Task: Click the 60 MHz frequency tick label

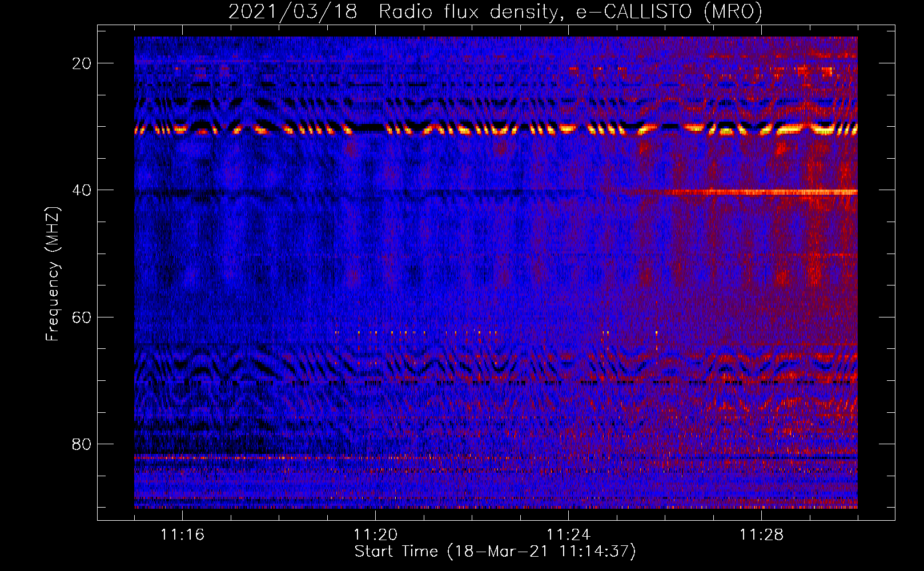Action: pos(82,317)
